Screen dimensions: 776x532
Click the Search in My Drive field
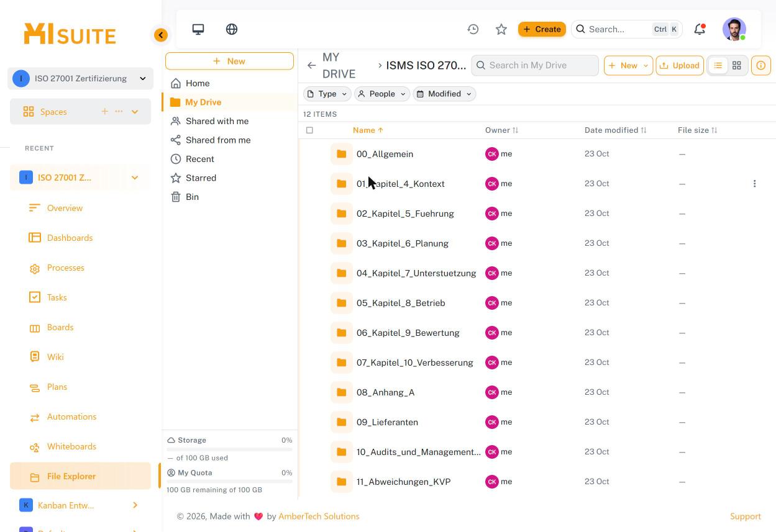(535, 65)
